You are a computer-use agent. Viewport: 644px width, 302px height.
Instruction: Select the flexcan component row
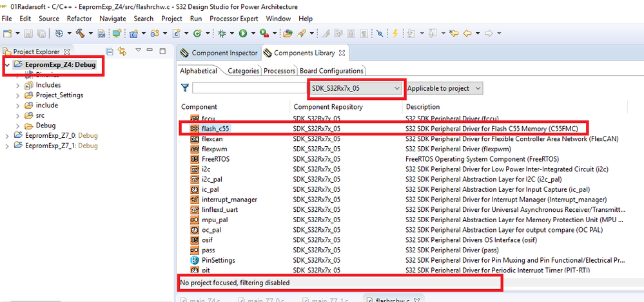(x=402, y=138)
